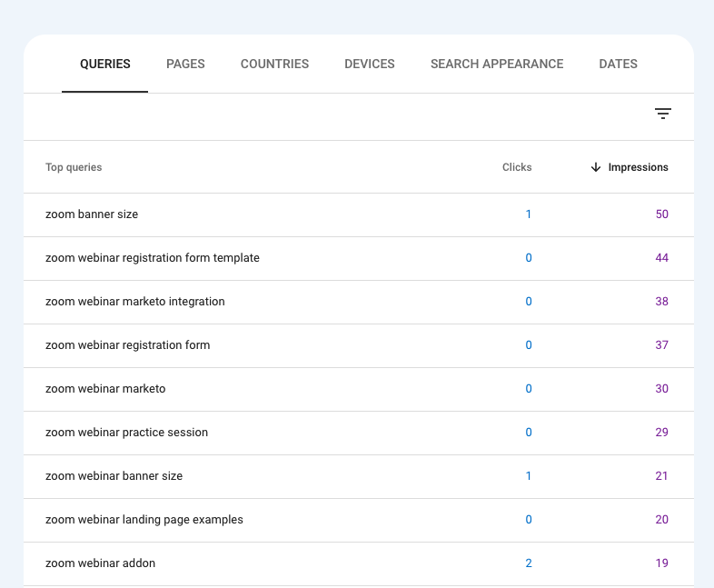Switch to the Devices tab
This screenshot has height=588, width=714.
click(370, 65)
